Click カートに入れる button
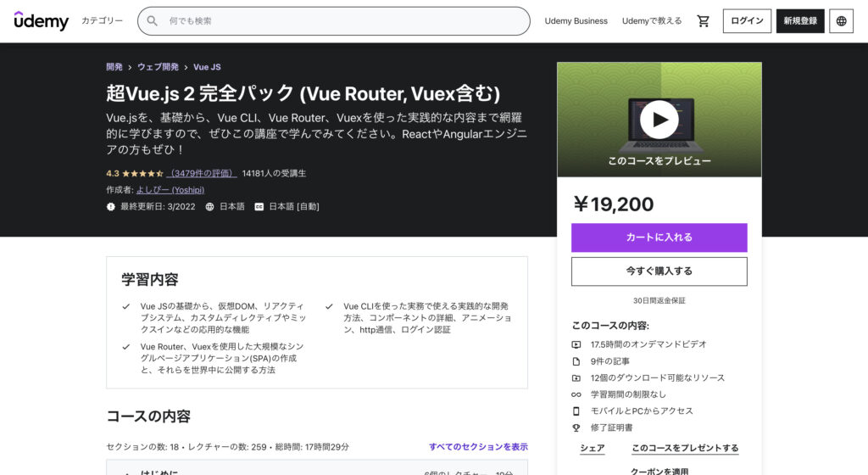868x475 pixels. (659, 237)
